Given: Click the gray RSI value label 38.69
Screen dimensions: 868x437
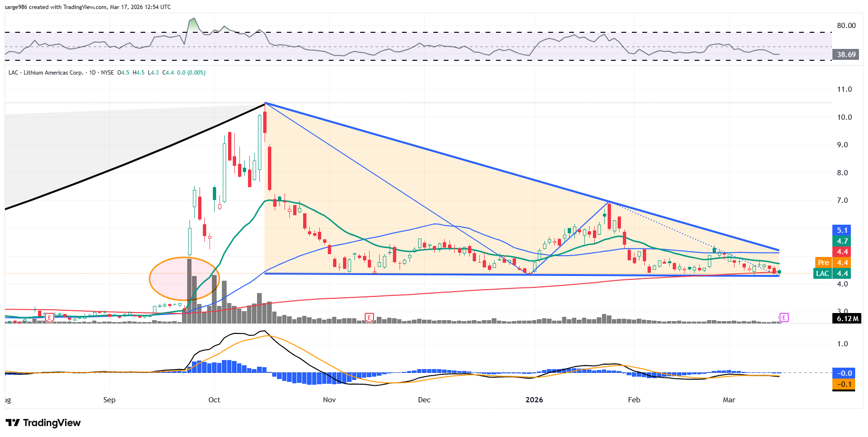Looking at the screenshot, I should pos(846,55).
